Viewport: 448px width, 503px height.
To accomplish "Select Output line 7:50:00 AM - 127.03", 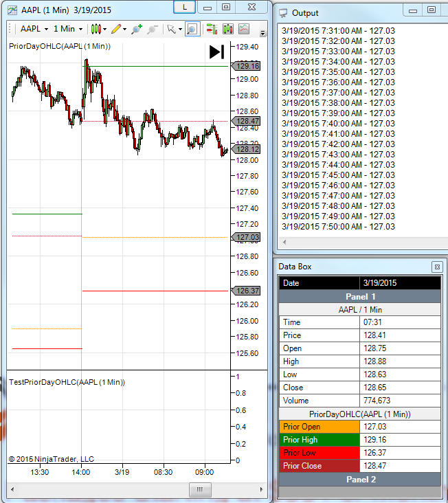I will (338, 227).
